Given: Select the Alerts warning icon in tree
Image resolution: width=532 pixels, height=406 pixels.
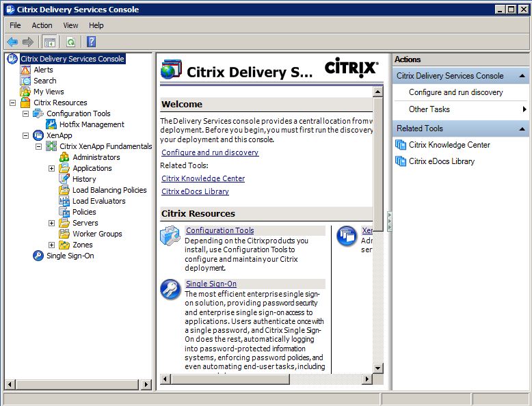Looking at the screenshot, I should tap(25, 70).
